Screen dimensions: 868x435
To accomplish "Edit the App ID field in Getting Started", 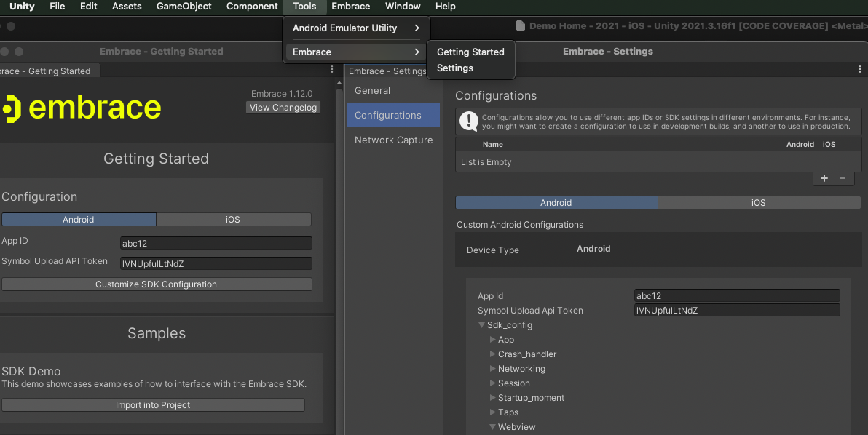I will (216, 243).
